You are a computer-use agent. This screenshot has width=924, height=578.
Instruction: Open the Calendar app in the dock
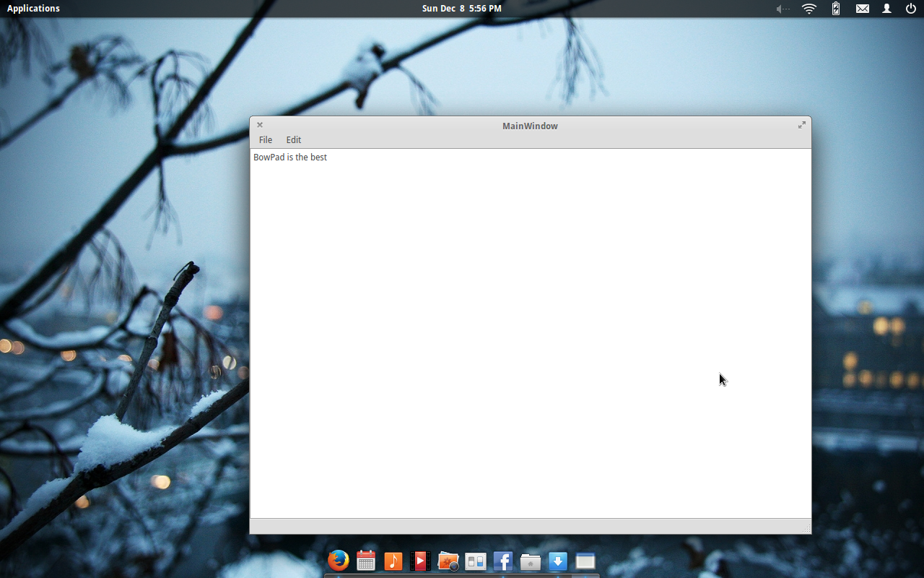(x=366, y=561)
